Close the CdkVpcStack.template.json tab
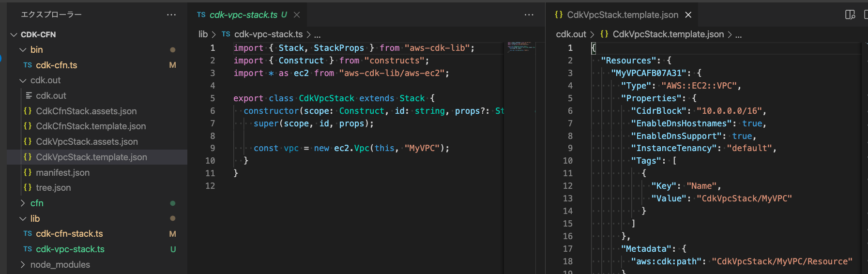This screenshot has height=274, width=868. click(x=688, y=15)
